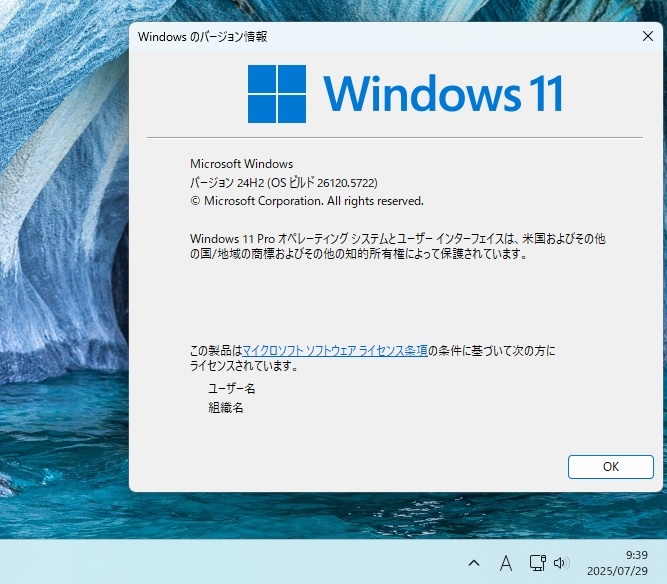Click the Windows 11 Pro trademark paragraph
This screenshot has height=584, width=667.
397,246
